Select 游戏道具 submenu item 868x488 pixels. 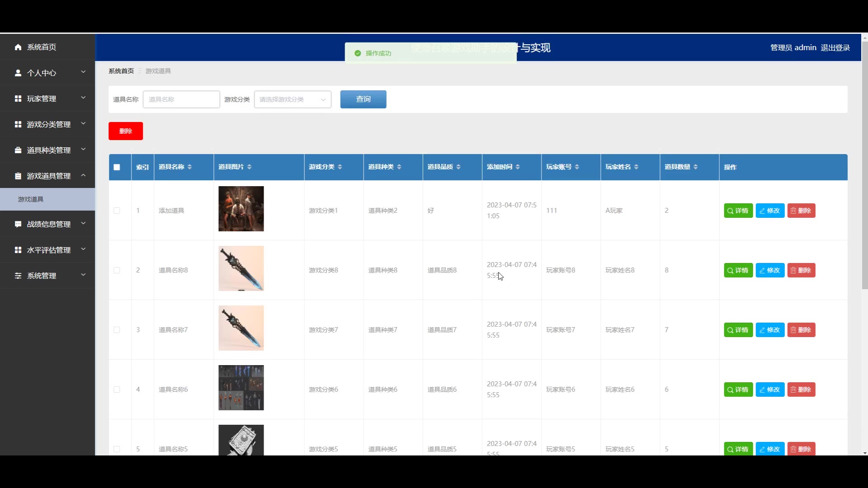click(47, 199)
